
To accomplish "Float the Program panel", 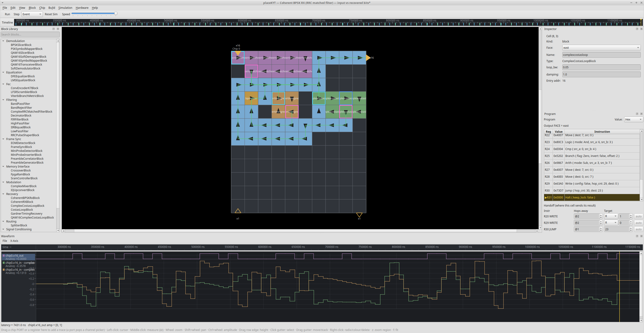I will (x=637, y=114).
